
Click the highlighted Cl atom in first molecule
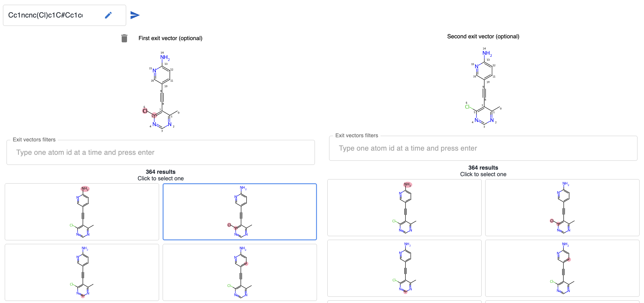145,111
